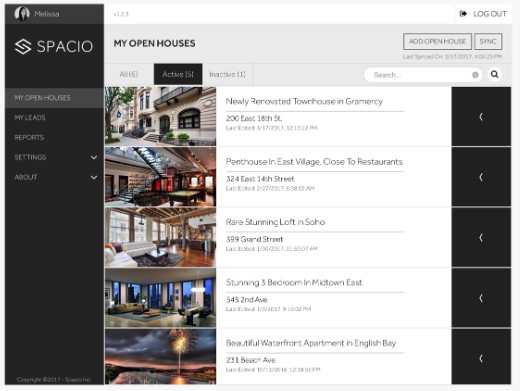This screenshot has height=391, width=520.
Task: Open My Leads in sidebar
Action: (54, 117)
